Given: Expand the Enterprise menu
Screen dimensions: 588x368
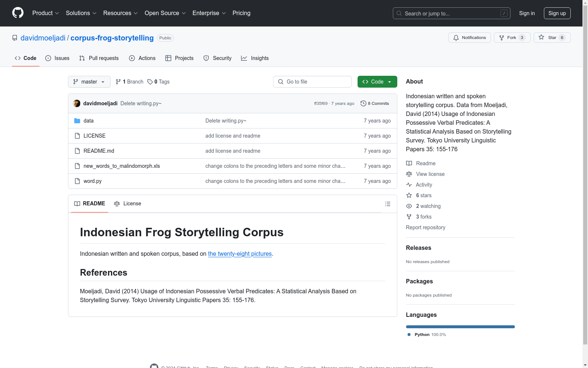Looking at the screenshot, I should coord(209,13).
